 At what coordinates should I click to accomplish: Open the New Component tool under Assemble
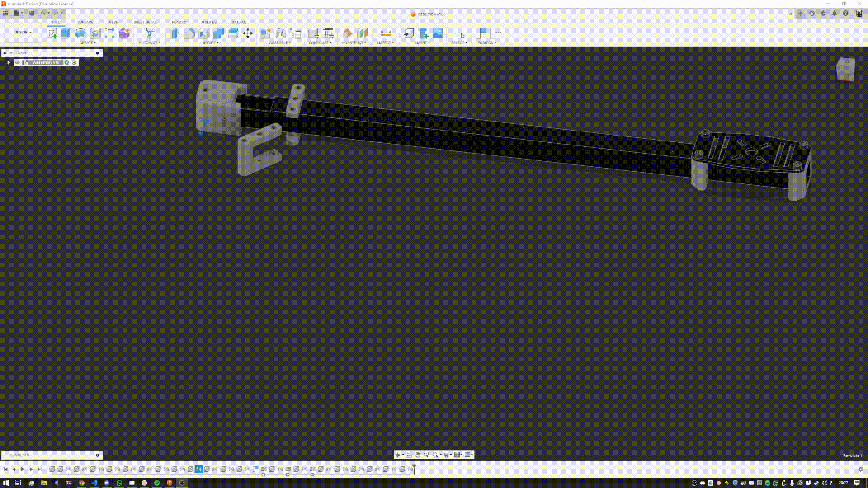(266, 33)
